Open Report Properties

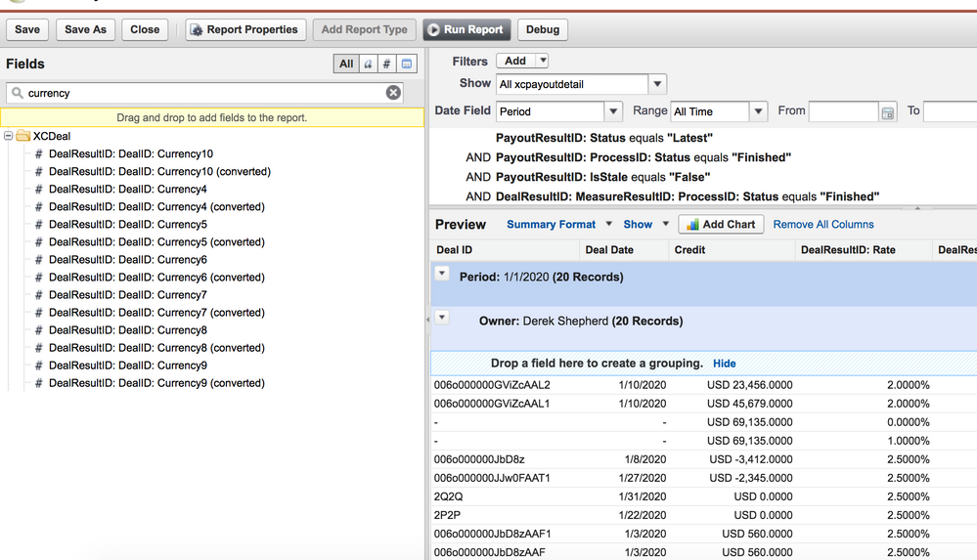pos(245,29)
